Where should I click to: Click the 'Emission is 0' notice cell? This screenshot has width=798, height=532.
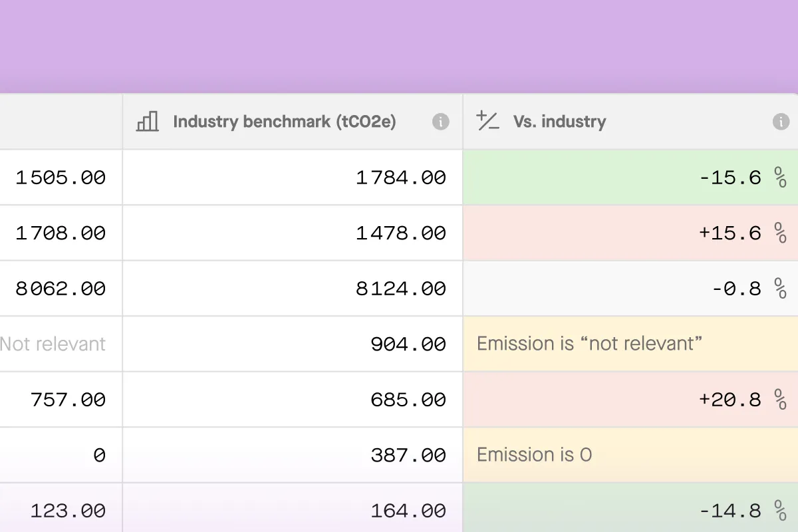[534, 455]
